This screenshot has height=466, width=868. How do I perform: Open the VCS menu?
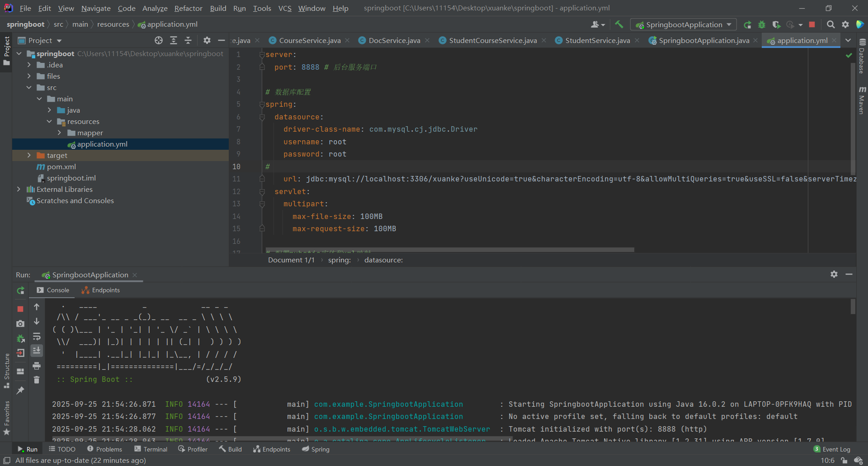285,8
